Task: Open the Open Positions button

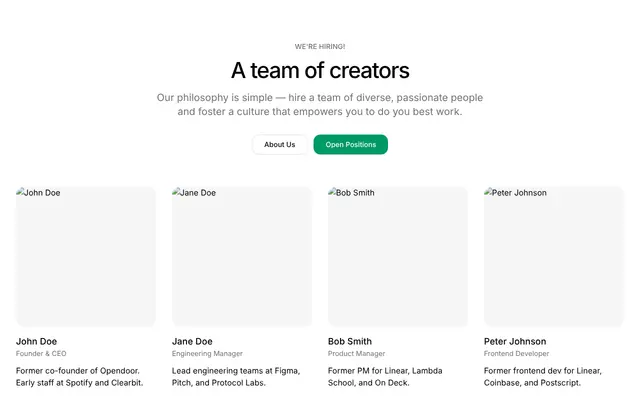Action: point(351,144)
